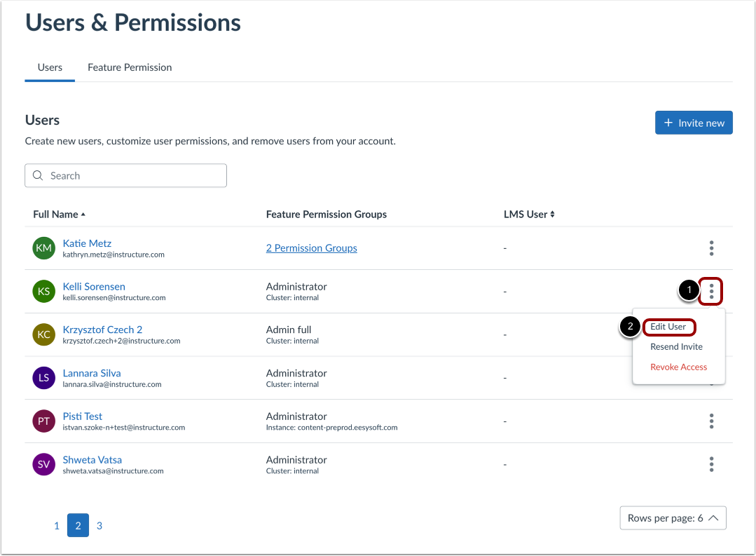This screenshot has width=756, height=556.
Task: Open the three-dot menu for Pisti Test
Action: pyautogui.click(x=711, y=421)
